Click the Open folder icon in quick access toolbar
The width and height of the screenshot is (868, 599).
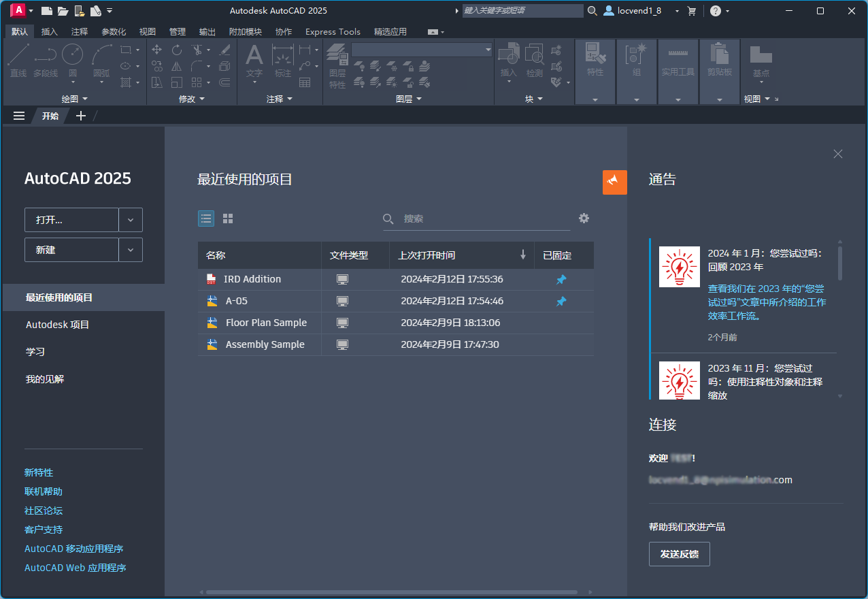63,11
